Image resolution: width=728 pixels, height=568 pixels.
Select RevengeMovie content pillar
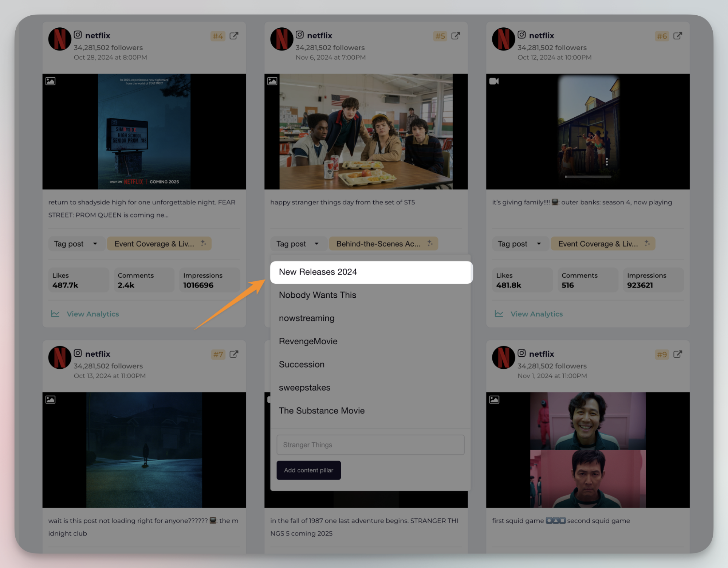371,341
